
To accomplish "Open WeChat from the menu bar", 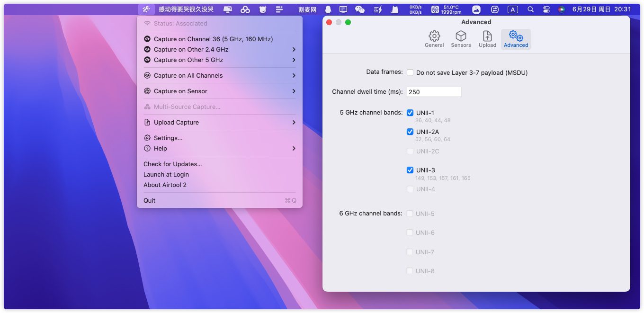I will [360, 9].
